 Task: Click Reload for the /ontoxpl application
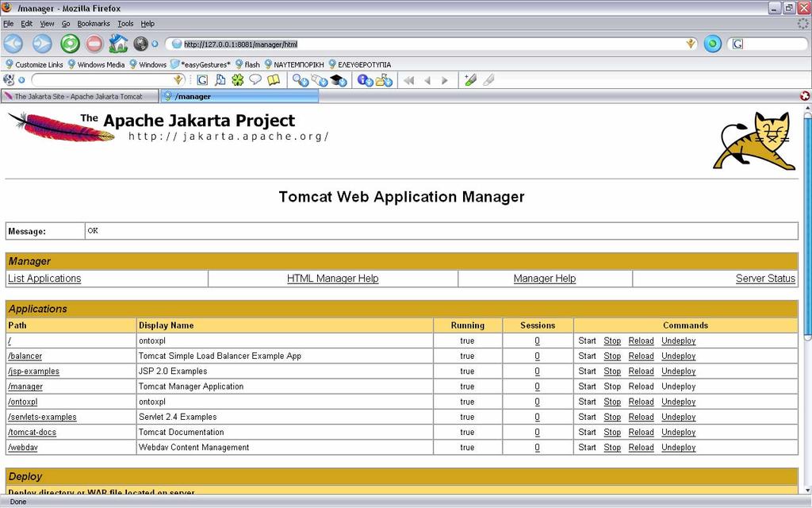point(641,402)
